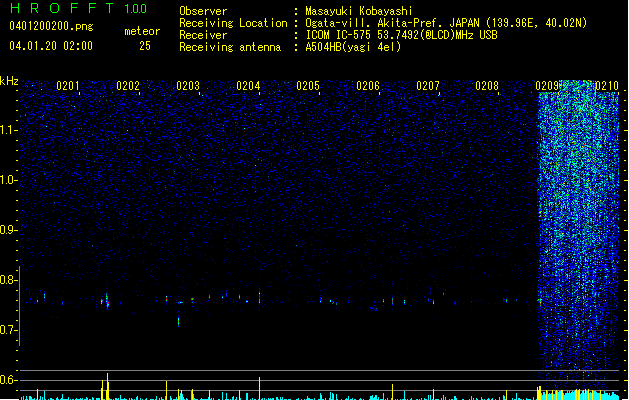Click the 0207 time marker

[x=428, y=85]
